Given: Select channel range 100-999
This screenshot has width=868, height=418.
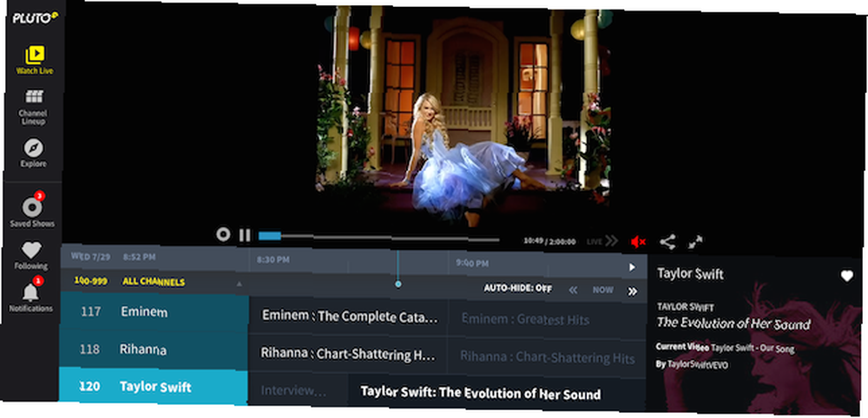Looking at the screenshot, I should pyautogui.click(x=91, y=281).
